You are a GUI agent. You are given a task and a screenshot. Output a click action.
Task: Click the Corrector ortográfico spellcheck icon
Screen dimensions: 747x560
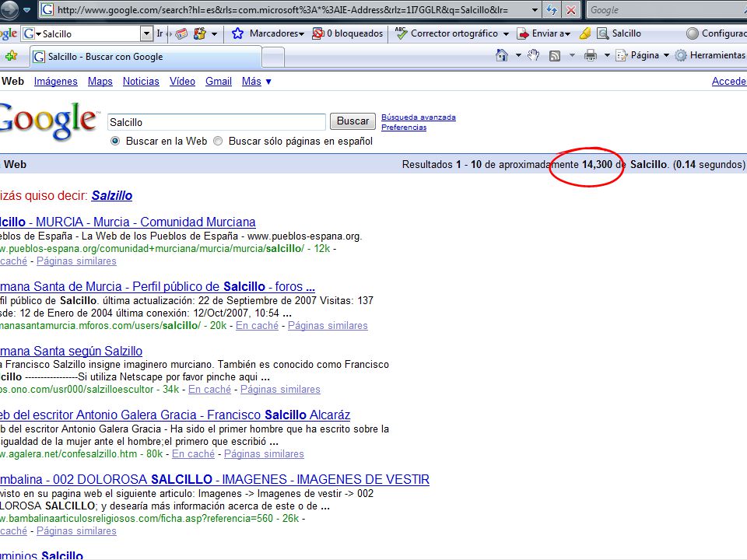tap(402, 33)
